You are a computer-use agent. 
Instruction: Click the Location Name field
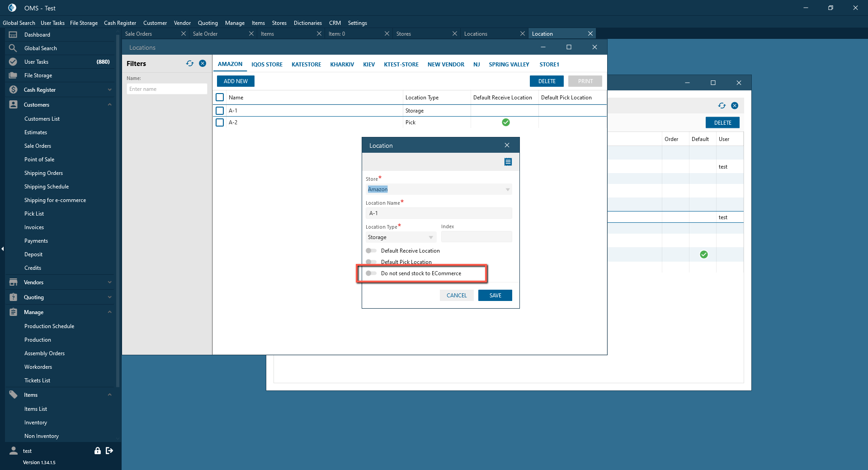click(x=439, y=213)
